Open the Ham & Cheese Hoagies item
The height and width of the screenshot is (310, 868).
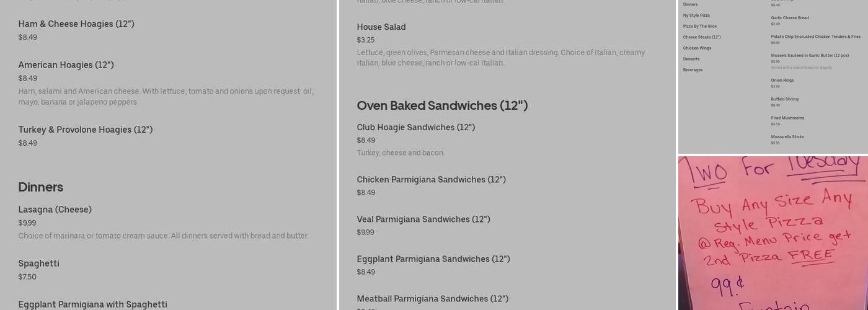point(76,24)
